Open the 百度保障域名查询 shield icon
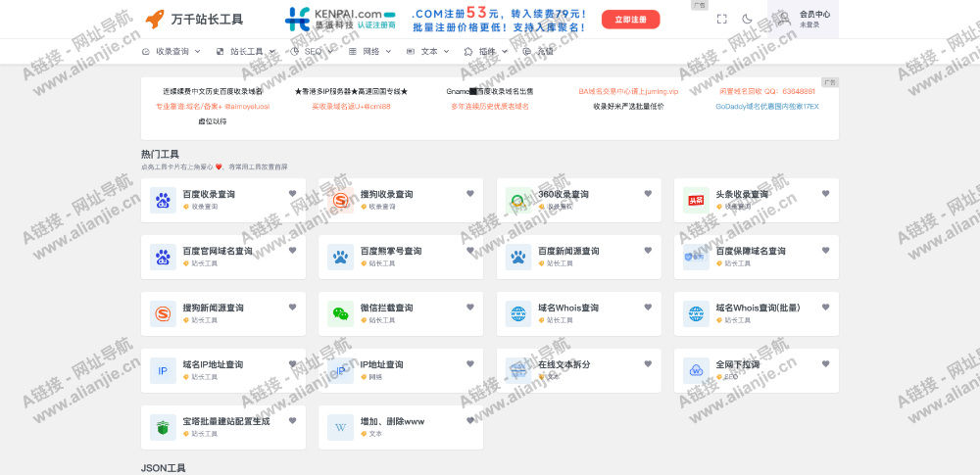 pyautogui.click(x=696, y=257)
